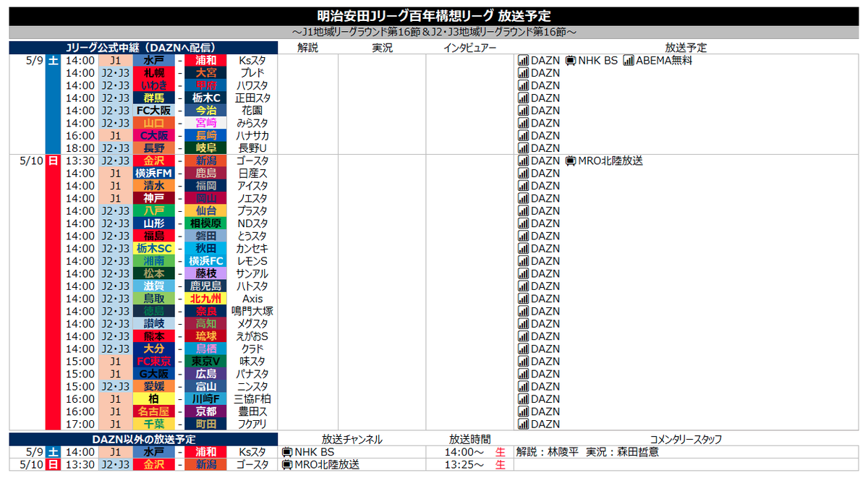Click the DAZN signal icon in いわき vs 甲府 row
The image size is (868, 478).
coord(523,85)
